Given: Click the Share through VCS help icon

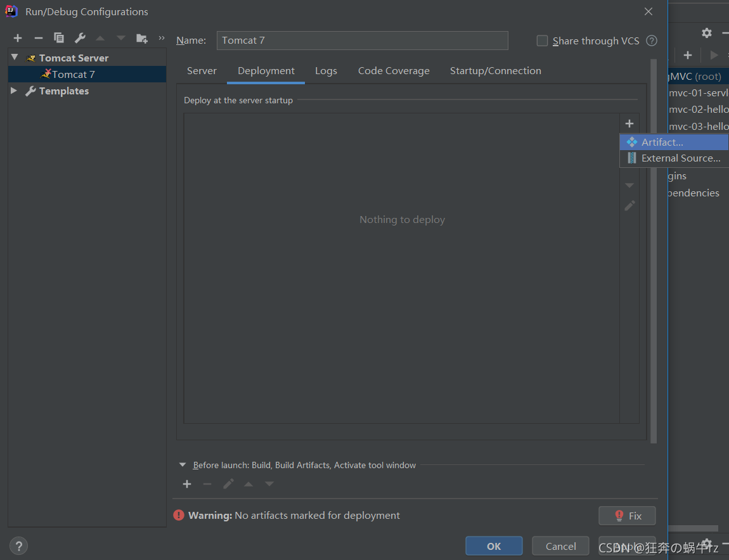Looking at the screenshot, I should click(652, 41).
